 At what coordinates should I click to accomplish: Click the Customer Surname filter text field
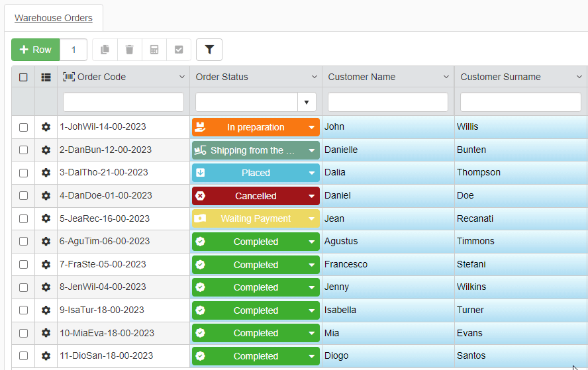click(x=520, y=103)
